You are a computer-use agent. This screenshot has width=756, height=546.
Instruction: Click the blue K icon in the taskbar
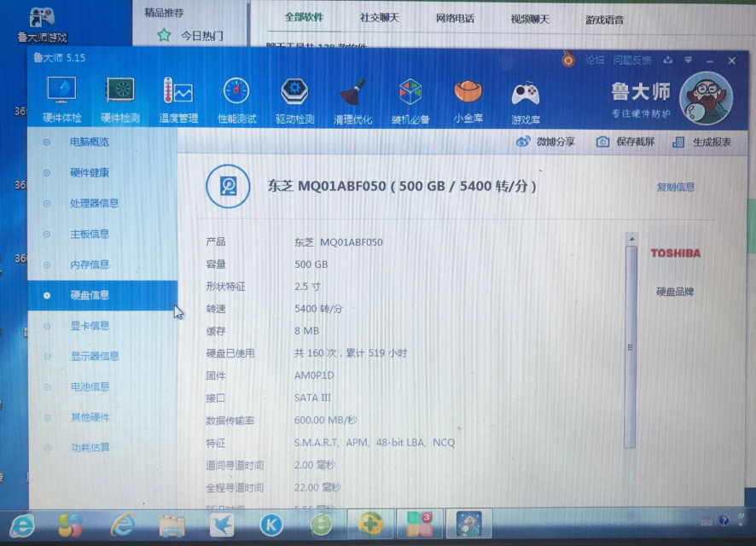[x=271, y=525]
